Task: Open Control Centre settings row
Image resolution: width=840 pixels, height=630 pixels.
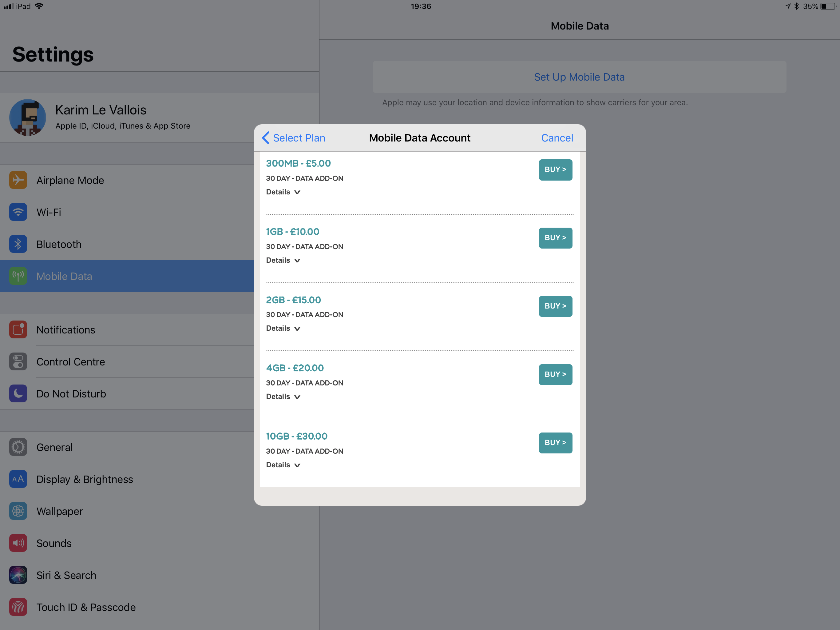Action: coord(127,362)
